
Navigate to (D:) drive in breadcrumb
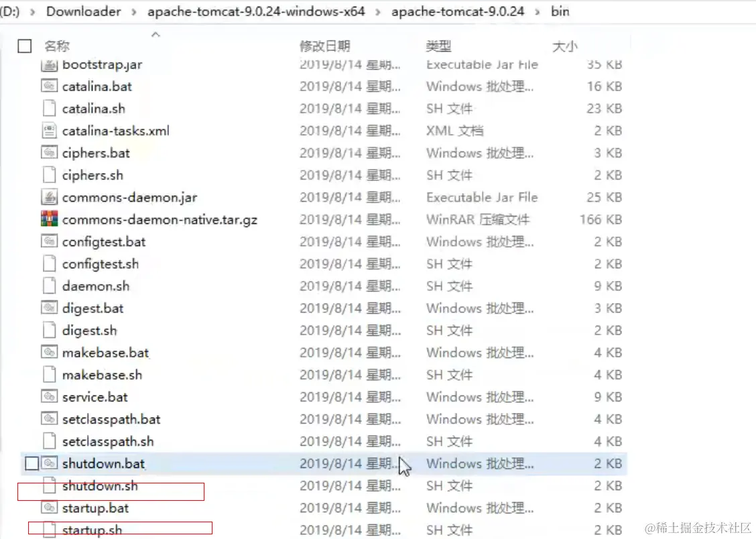pos(10,11)
